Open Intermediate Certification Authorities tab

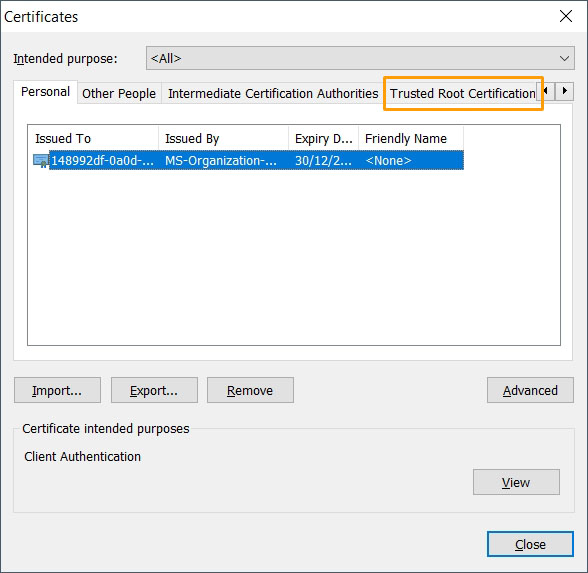(x=273, y=93)
